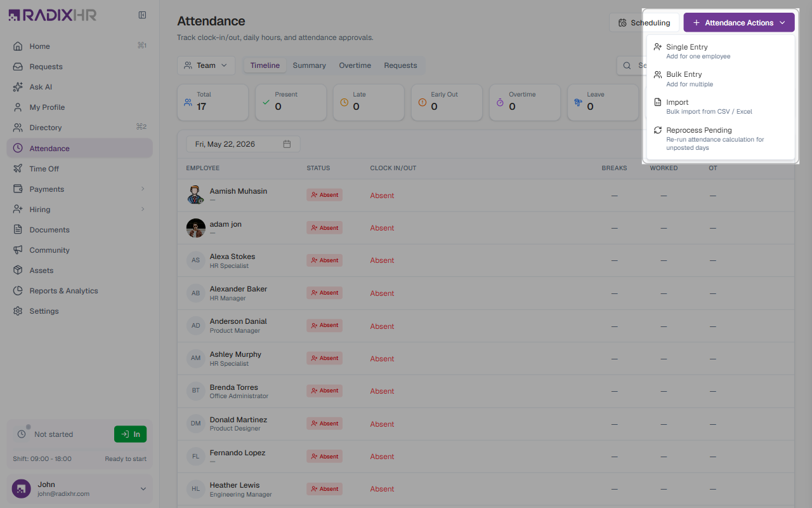Open Ashley Murphy employee row
The width and height of the screenshot is (812, 508).
pyautogui.click(x=486, y=358)
